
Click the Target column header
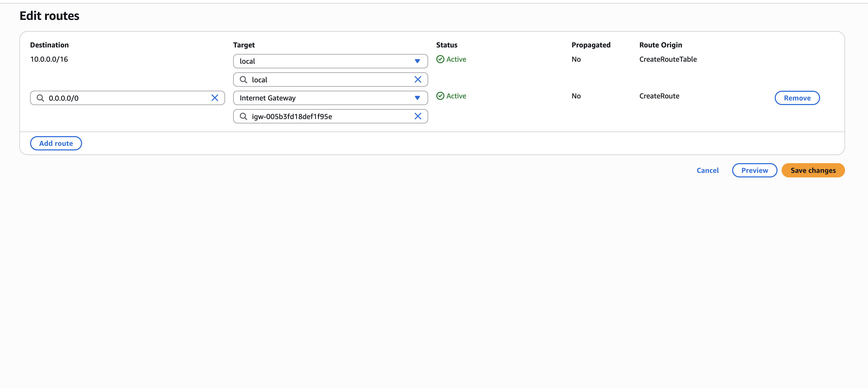(x=244, y=45)
